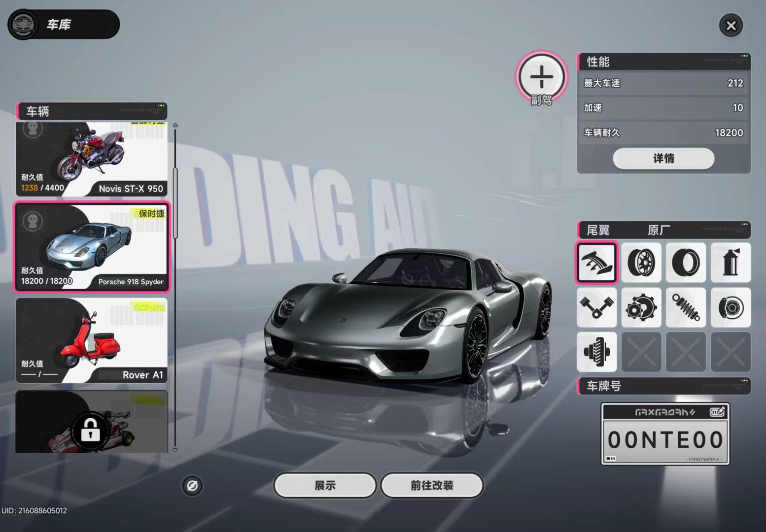This screenshot has height=532, width=766.
Task: Click the 加速 10 row
Action: coord(663,108)
